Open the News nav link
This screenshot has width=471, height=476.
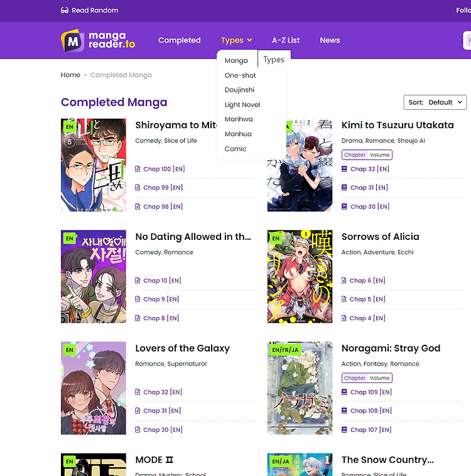click(x=330, y=40)
